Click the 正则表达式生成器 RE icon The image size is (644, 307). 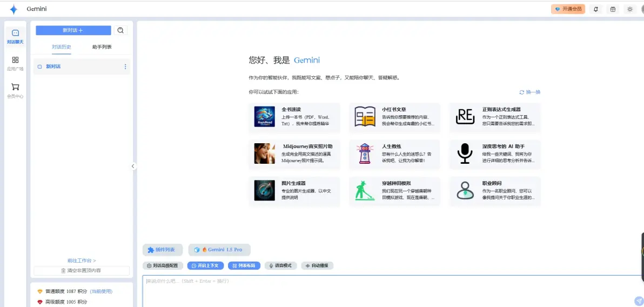tap(465, 117)
